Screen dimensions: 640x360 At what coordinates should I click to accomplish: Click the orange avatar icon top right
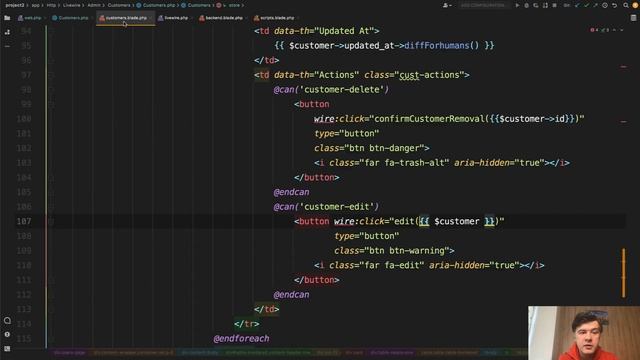[635, 5]
